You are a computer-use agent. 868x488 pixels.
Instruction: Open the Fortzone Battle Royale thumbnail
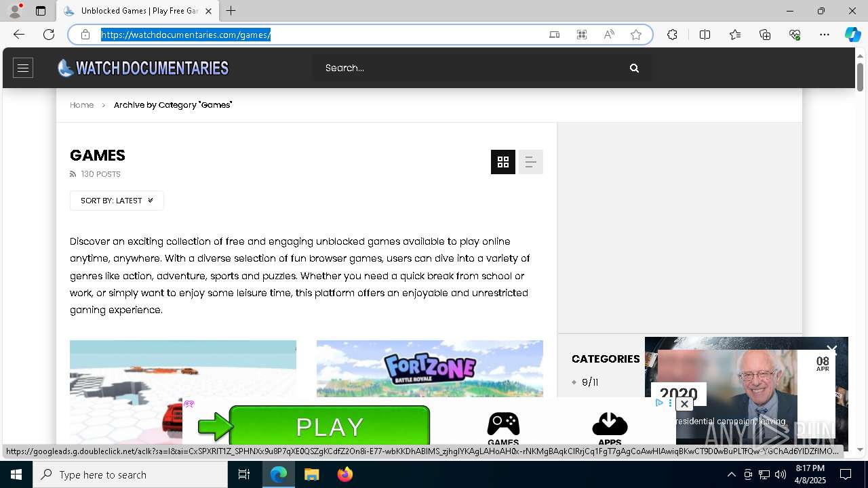pyautogui.click(x=430, y=369)
